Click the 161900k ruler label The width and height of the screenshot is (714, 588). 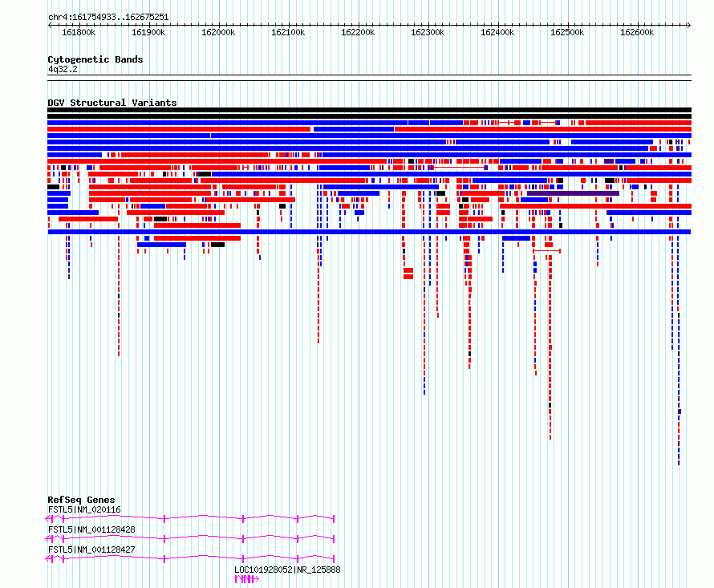[148, 33]
